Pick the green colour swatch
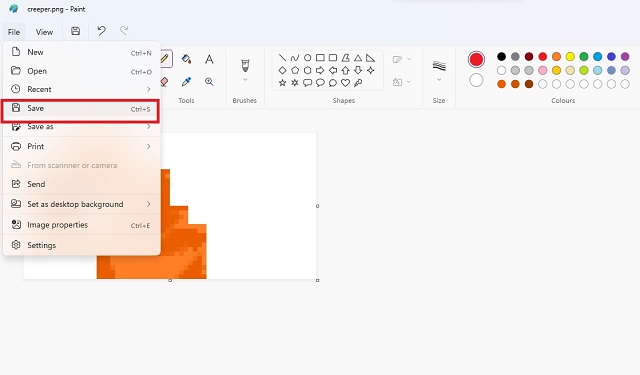Image resolution: width=640 pixels, height=375 pixels. click(x=584, y=57)
